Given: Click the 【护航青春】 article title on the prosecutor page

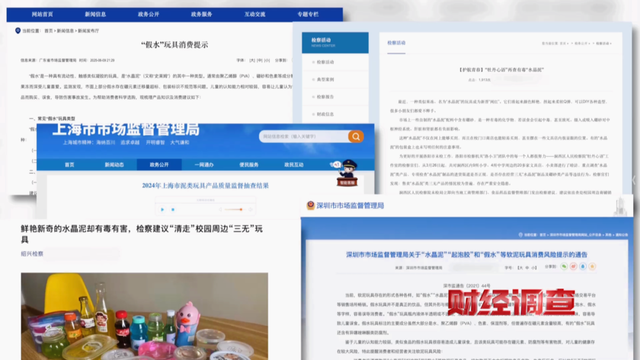Looking at the screenshot, I should point(501,70).
